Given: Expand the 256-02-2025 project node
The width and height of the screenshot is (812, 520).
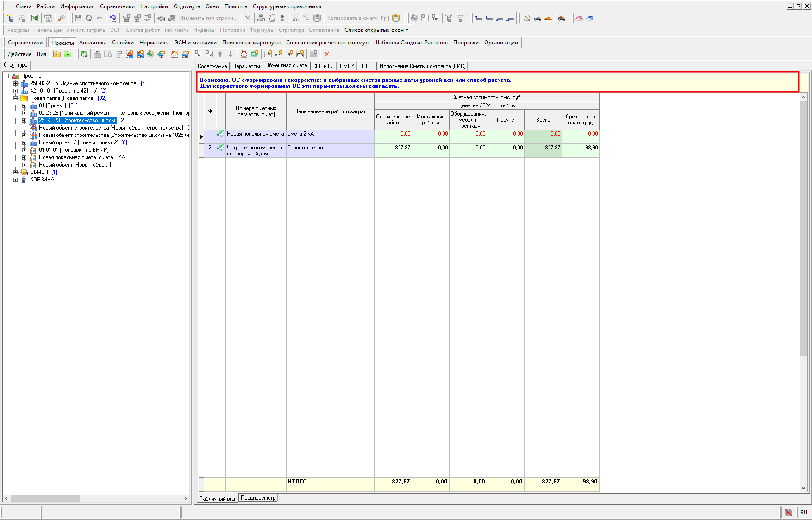Looking at the screenshot, I should coord(15,83).
